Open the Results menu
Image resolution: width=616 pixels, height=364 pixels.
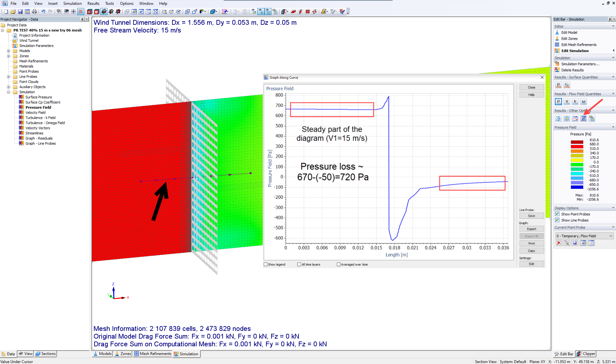pyautogui.click(x=93, y=3)
